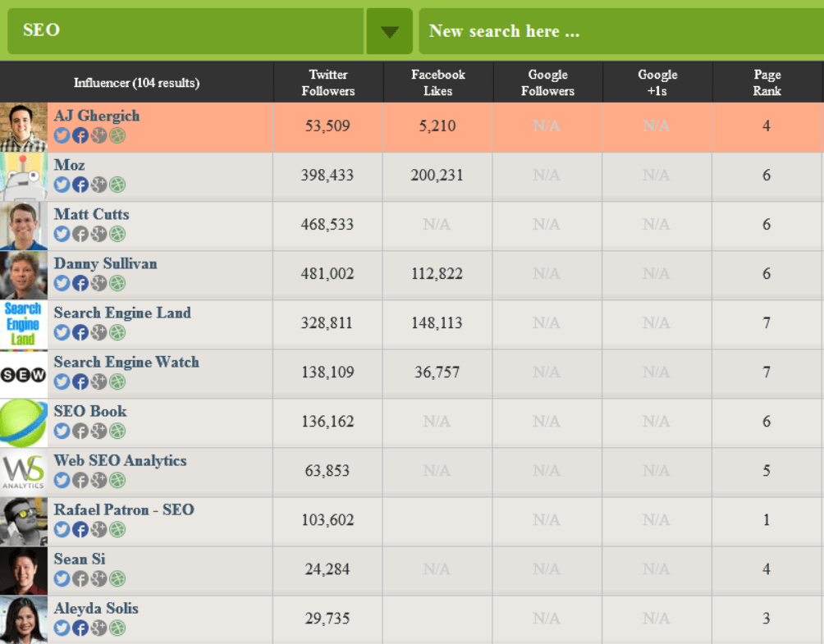This screenshot has width=824, height=644.
Task: Open SEO Book's Twitter icon
Action: tap(62, 432)
